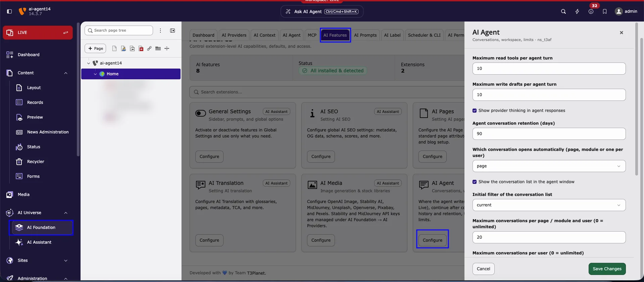The height and width of the screenshot is (282, 644).
Task: Select the backend user section page icon
Action: [123, 49]
